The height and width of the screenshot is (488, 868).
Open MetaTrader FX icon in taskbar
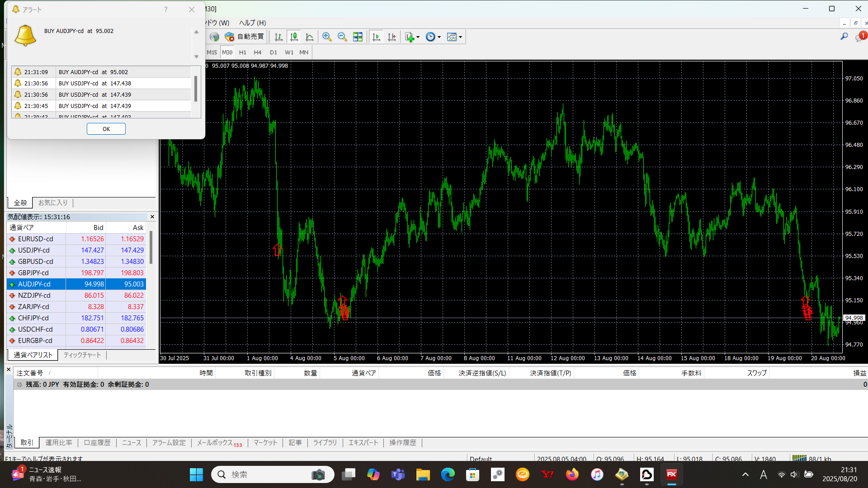[671, 474]
